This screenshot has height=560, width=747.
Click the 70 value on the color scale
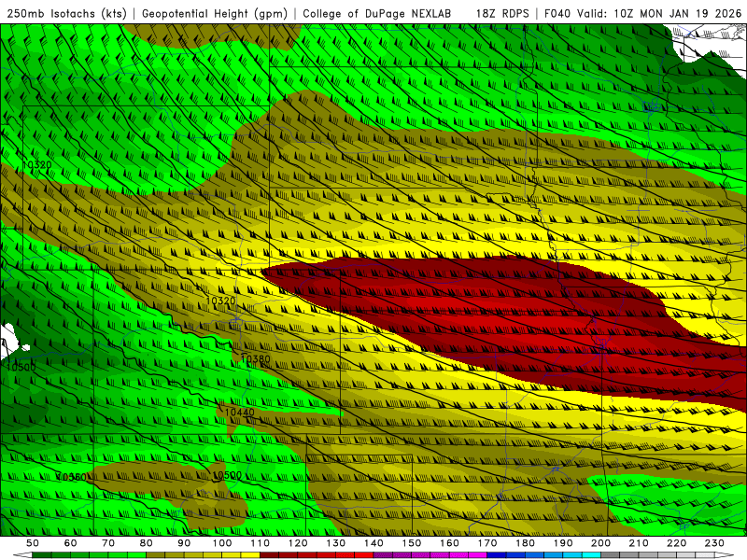[x=108, y=543]
